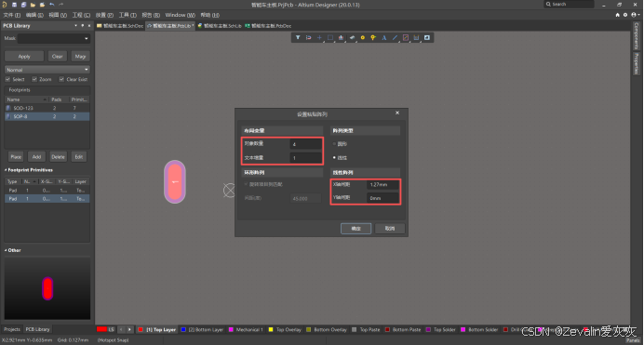Click the redo arrow in title bar
The image size is (644, 345).
[x=61, y=5]
